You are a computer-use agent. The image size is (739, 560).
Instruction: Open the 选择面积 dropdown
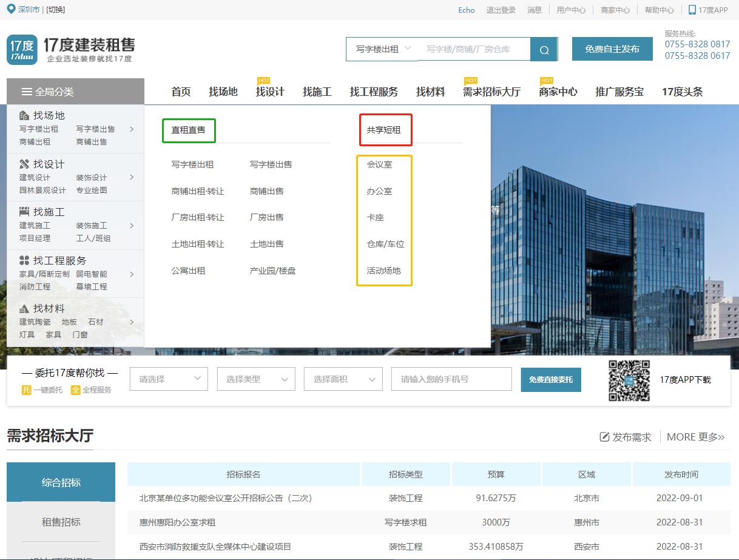pos(343,379)
